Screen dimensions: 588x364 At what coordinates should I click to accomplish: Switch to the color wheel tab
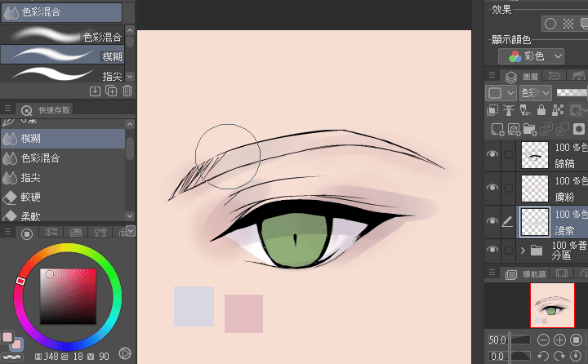tap(27, 234)
